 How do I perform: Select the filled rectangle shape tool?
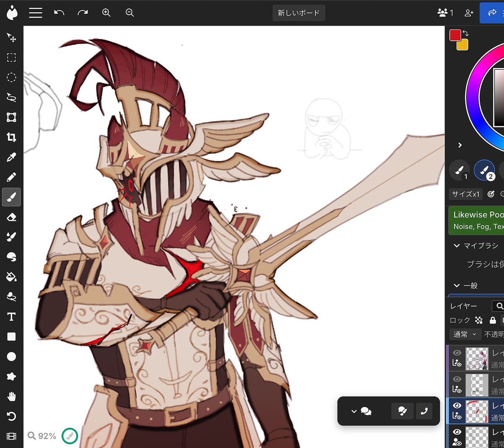pos(11,337)
